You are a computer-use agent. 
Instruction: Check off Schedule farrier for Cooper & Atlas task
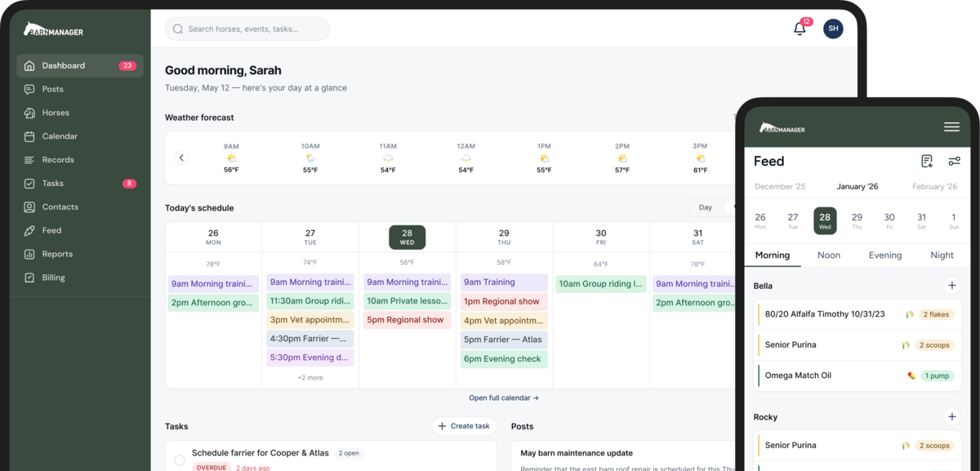[180, 460]
